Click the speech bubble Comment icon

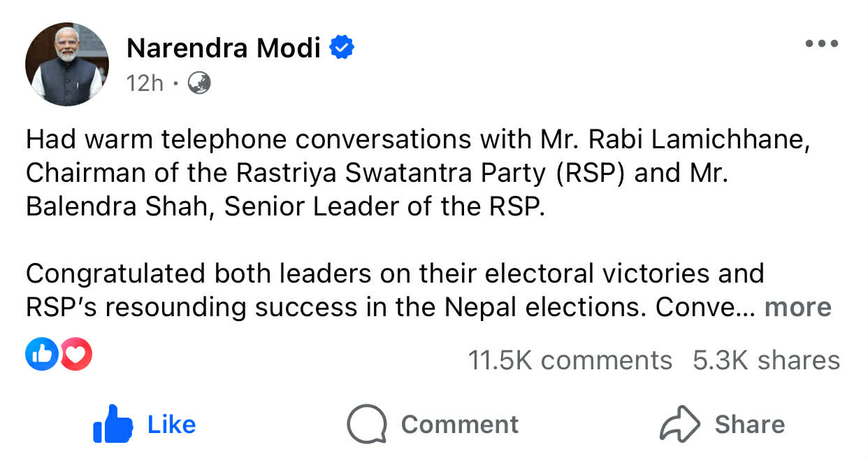coord(366,425)
